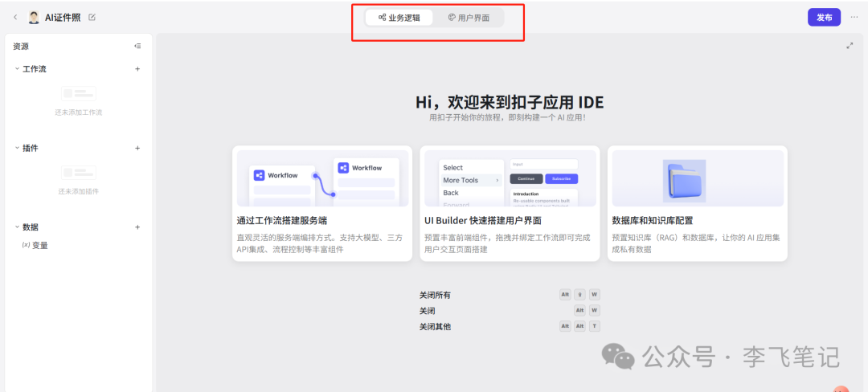Open the 通过工作流搭建服务端 card

coord(322,203)
